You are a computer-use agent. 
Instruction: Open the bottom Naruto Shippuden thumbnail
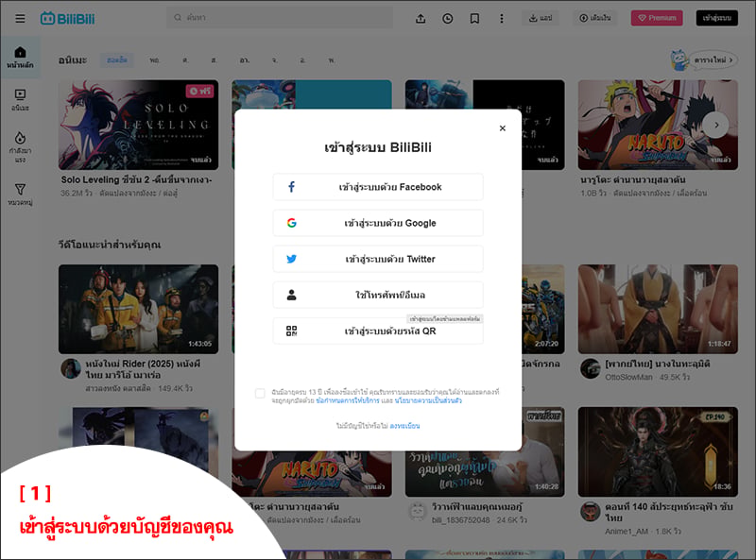(312, 473)
